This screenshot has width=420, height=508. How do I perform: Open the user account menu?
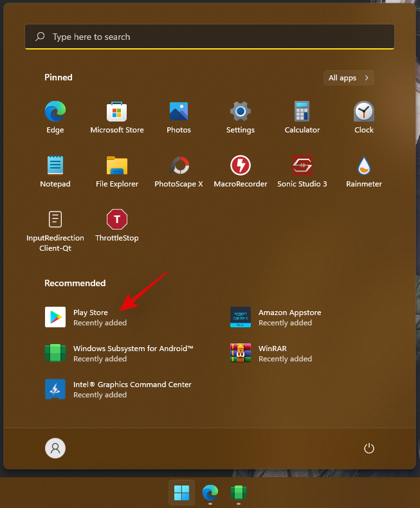click(x=55, y=448)
